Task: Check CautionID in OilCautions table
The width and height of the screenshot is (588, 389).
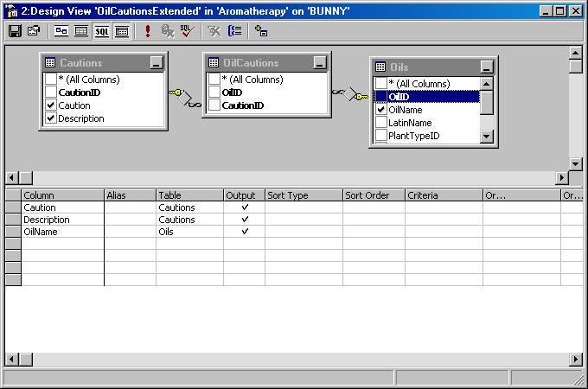Action: click(x=214, y=105)
